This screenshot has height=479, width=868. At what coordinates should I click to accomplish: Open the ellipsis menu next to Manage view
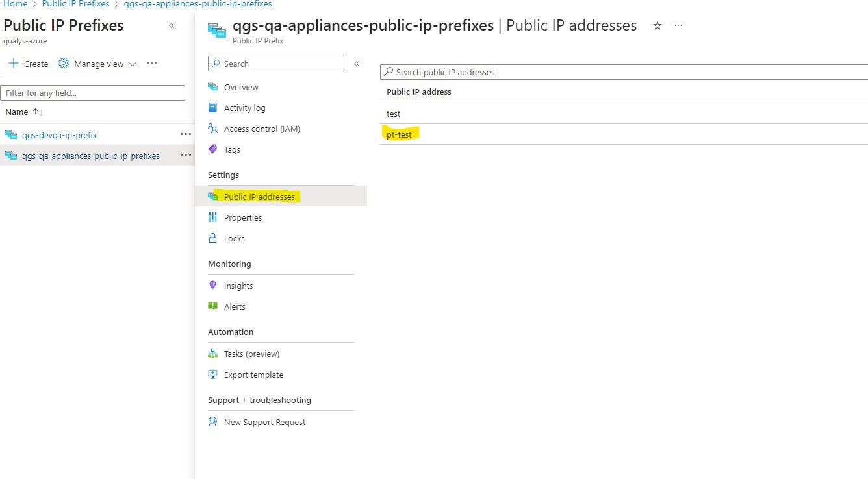(x=152, y=63)
